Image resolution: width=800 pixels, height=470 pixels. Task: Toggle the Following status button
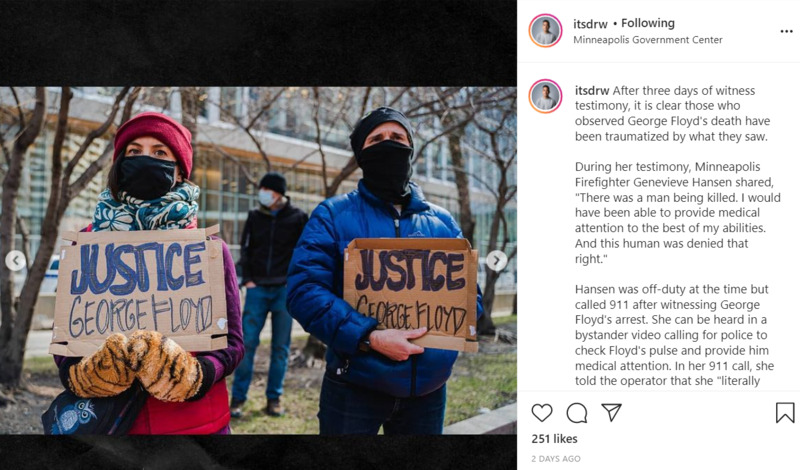(648, 23)
